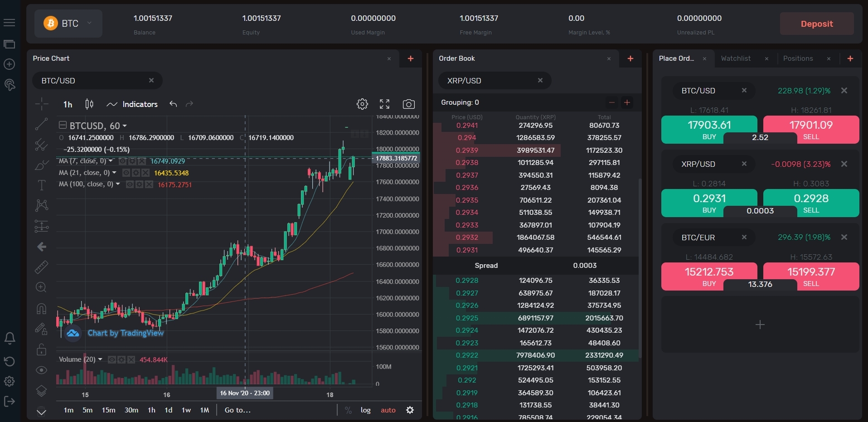Open chart settings gear icon
This screenshot has width=868, height=422.
point(362,104)
